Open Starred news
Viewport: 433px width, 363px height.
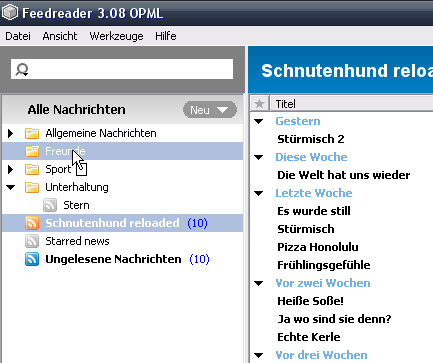pyautogui.click(x=77, y=241)
